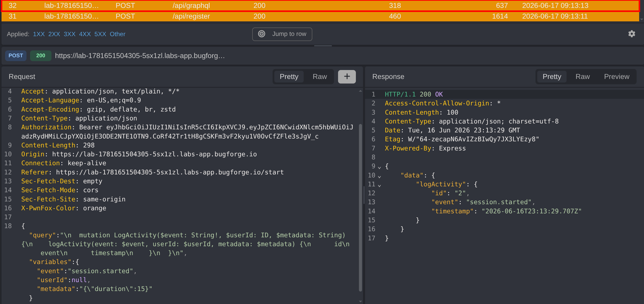Click the Content-Type header in request
Viewport: 644px width, 304px height.
click(x=79, y=118)
